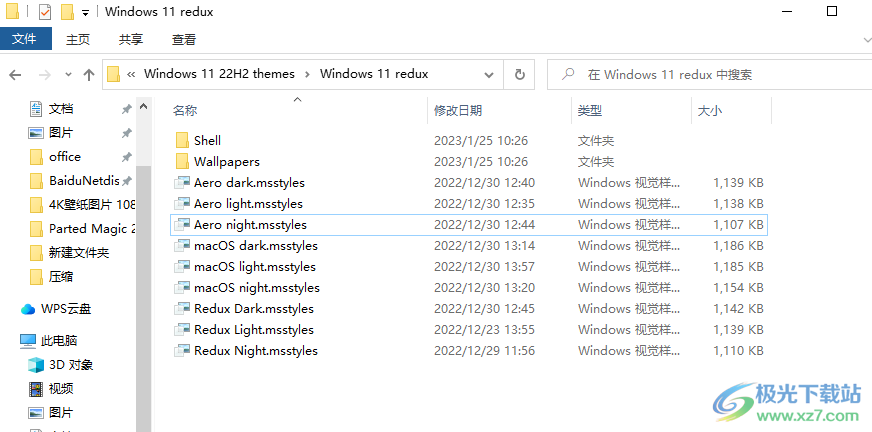872x432 pixels.
Task: Navigate to Windows 11 22H2 themes breadcrumb
Action: point(219,74)
